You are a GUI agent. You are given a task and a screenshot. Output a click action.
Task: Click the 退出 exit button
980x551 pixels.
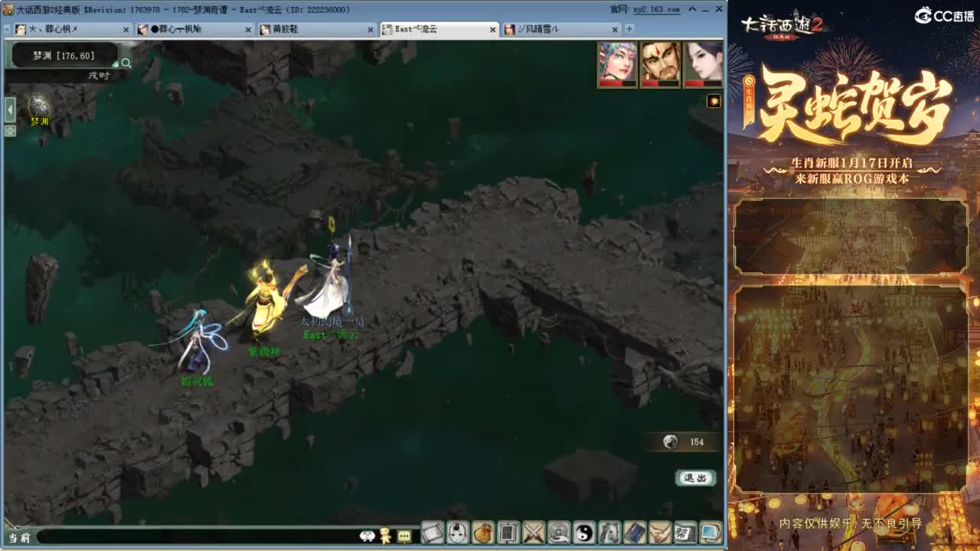tap(695, 478)
